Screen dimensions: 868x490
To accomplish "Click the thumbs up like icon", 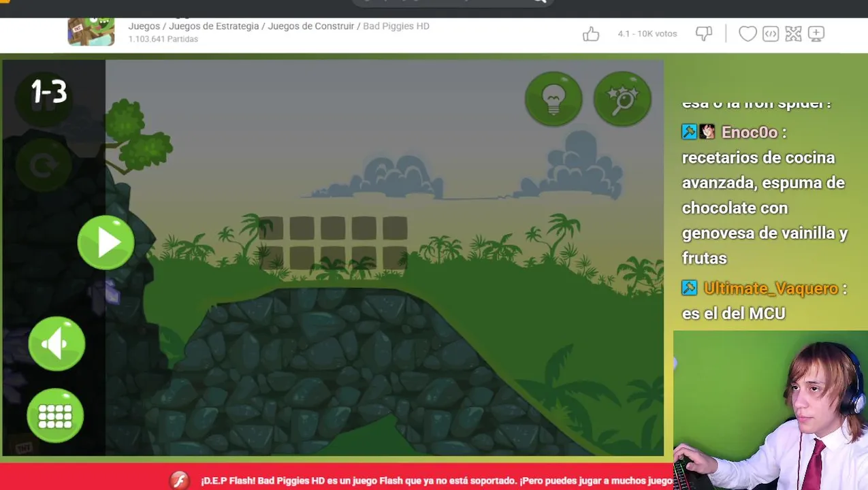I will (591, 34).
